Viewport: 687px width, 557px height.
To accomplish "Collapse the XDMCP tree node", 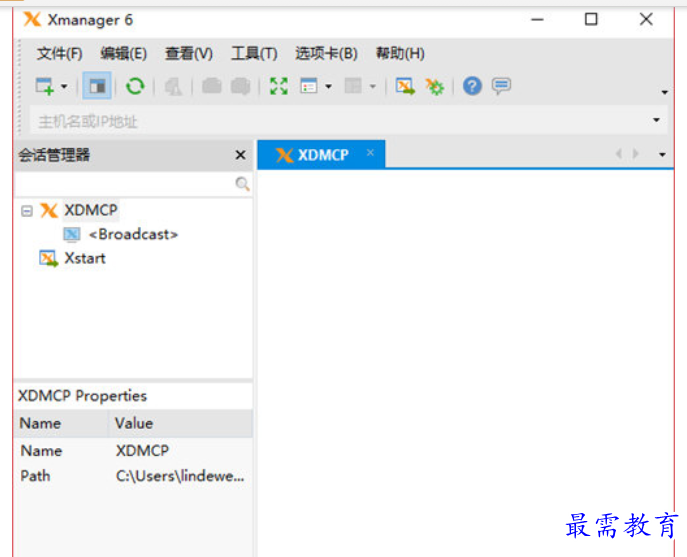I will (x=27, y=211).
